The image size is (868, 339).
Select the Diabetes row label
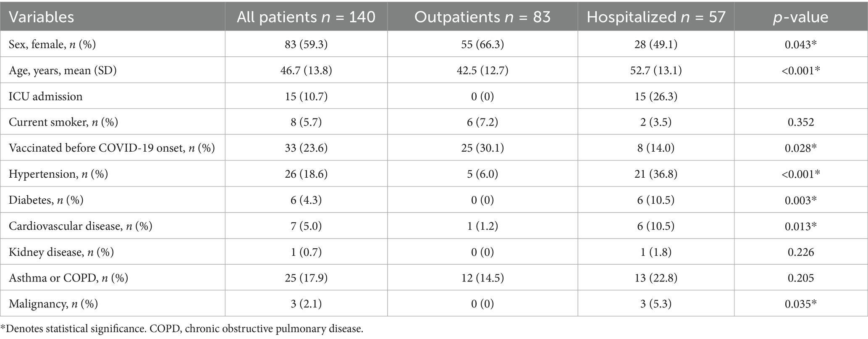46,200
